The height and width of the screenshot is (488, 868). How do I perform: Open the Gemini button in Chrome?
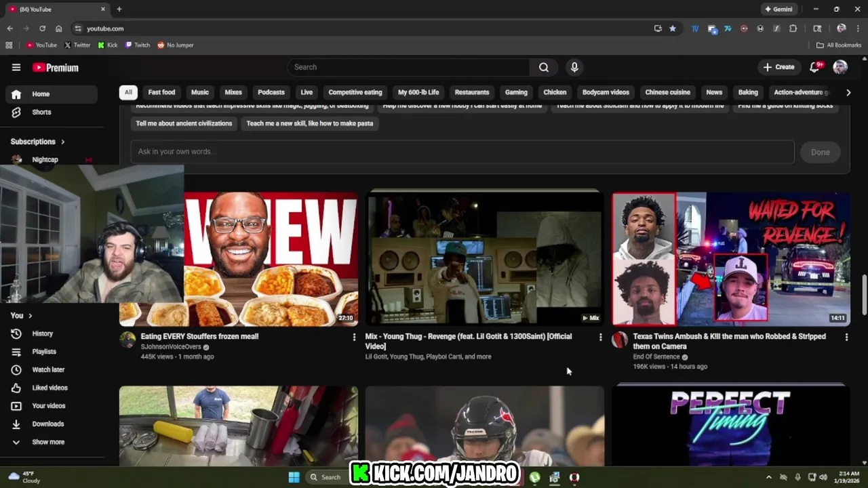[x=778, y=9]
